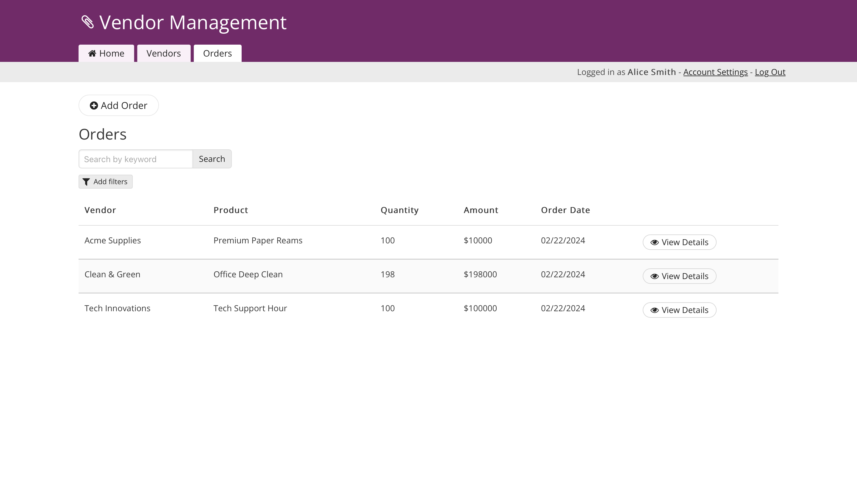Viewport: 857px width, 504px height.
Task: Click the plus icon in Add Order
Action: 94,105
